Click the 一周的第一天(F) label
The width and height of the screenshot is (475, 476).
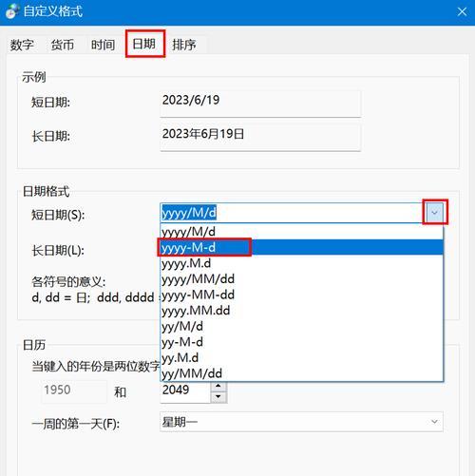[76, 424]
